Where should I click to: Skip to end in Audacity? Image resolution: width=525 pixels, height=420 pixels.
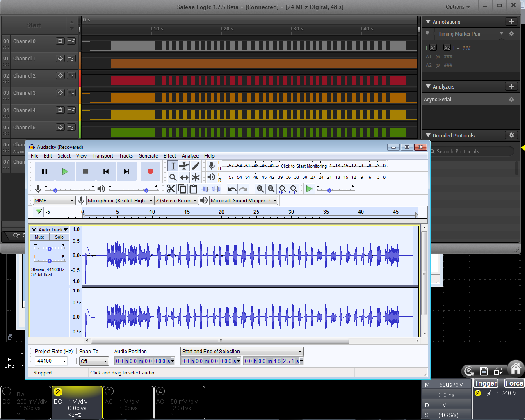(x=127, y=171)
